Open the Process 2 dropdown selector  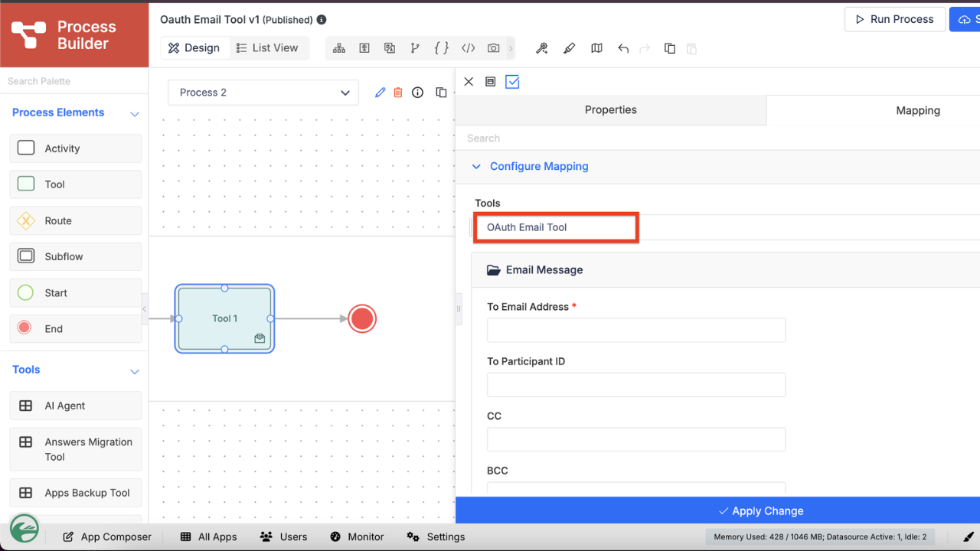[x=263, y=93]
